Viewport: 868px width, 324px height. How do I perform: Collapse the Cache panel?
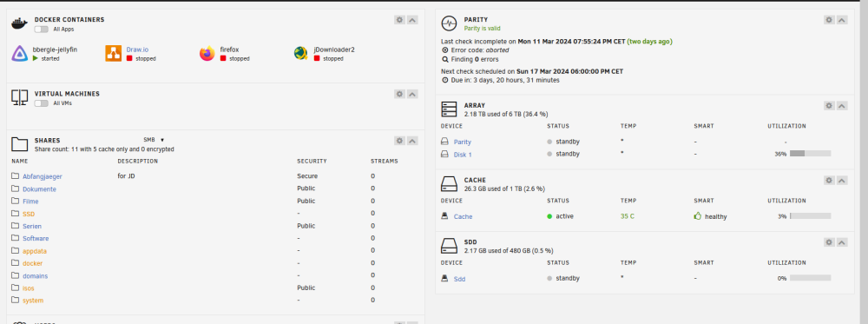[x=842, y=180]
